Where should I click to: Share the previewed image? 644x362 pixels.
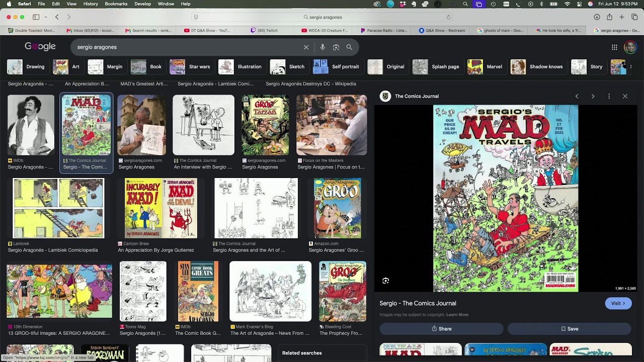coord(442,329)
